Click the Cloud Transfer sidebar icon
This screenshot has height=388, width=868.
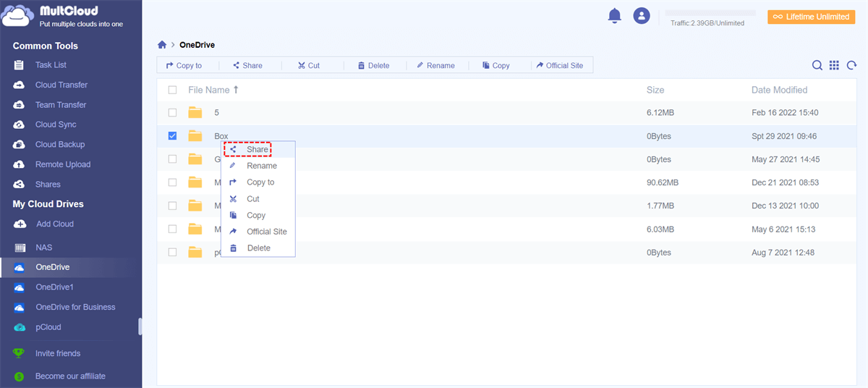tap(20, 85)
